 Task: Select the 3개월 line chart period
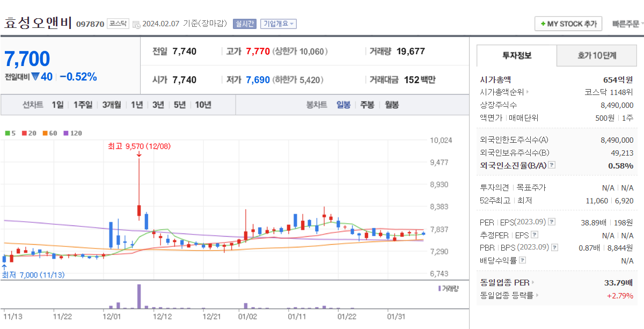[x=112, y=105]
